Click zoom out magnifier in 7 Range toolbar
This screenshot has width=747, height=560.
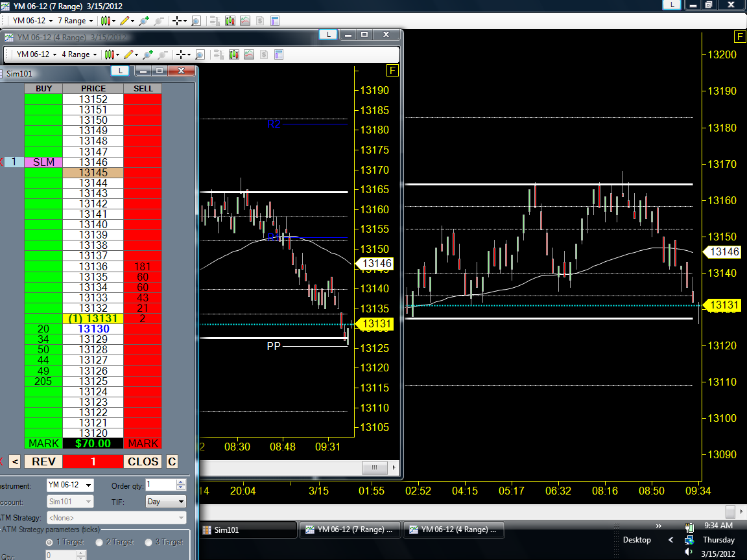(159, 21)
